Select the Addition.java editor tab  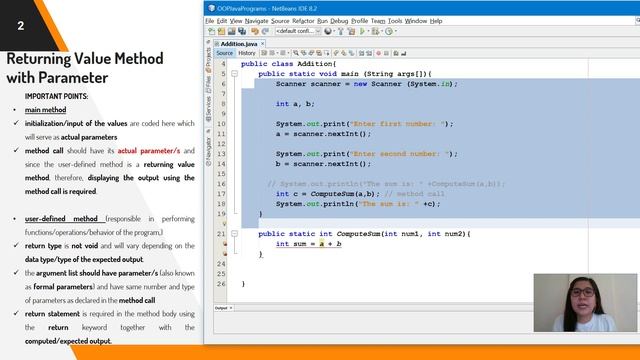click(239, 44)
